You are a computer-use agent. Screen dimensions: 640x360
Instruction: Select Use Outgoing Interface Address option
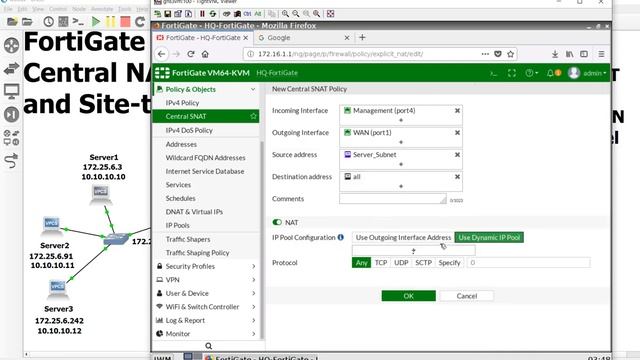click(403, 237)
